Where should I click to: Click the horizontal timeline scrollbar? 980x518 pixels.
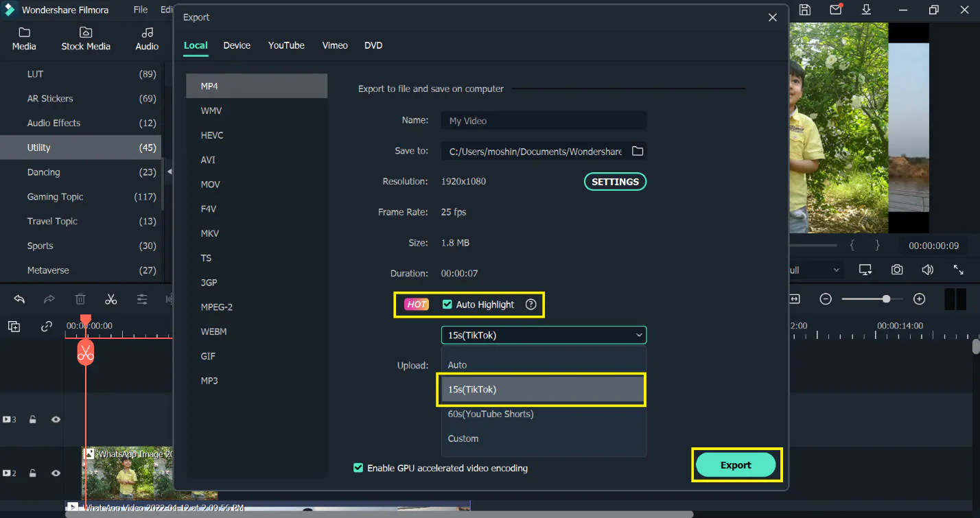pos(379,514)
